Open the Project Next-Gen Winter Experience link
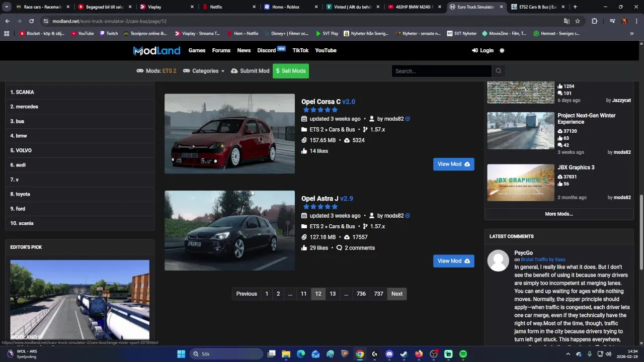Image resolution: width=644 pixels, height=362 pixels. coord(587,119)
